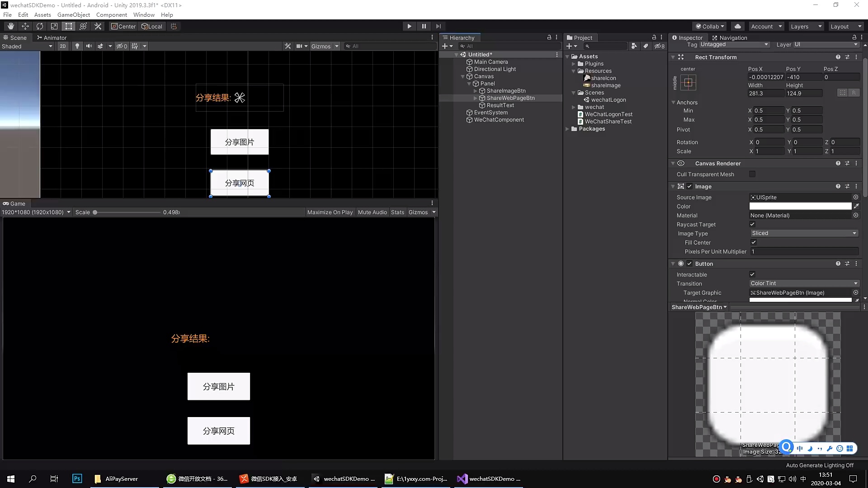Viewport: 868px width, 488px height.
Task: Toggle Interactable checkbox
Action: [x=752, y=274]
